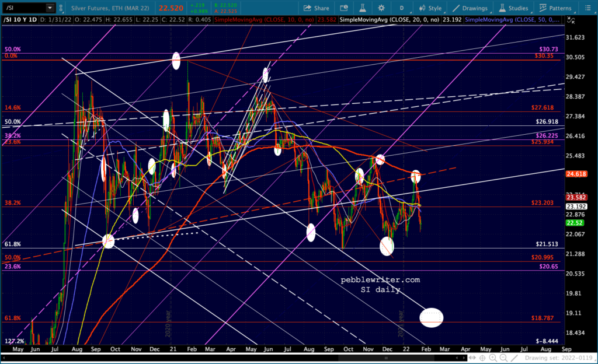Open Drawing set 2022-0119 selector
The height and width of the screenshot is (364, 598).
(559, 358)
